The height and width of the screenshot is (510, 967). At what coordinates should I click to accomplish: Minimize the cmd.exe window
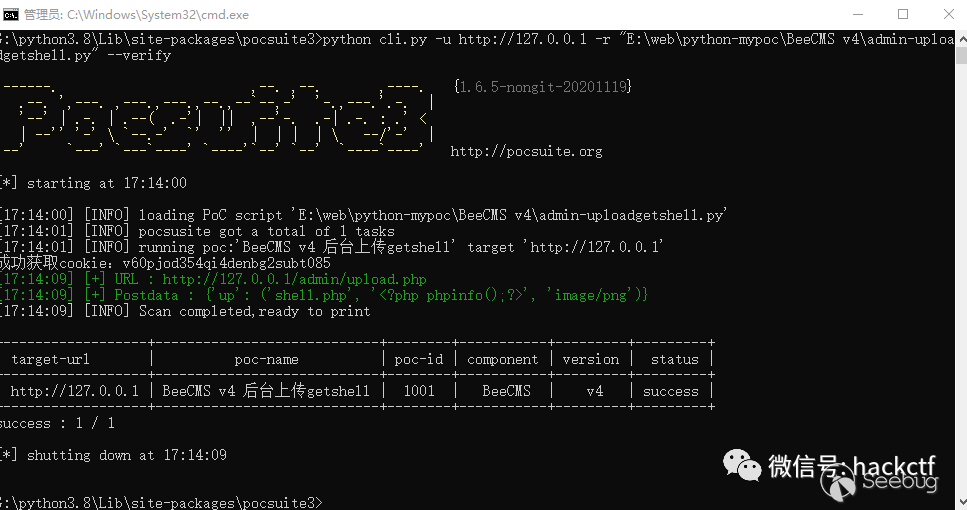click(858, 14)
